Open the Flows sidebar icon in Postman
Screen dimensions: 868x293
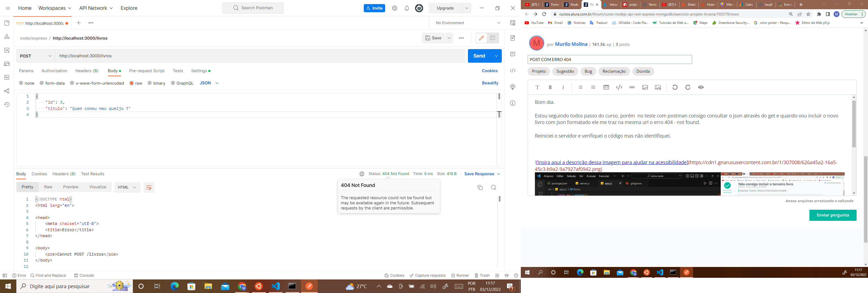7,91
